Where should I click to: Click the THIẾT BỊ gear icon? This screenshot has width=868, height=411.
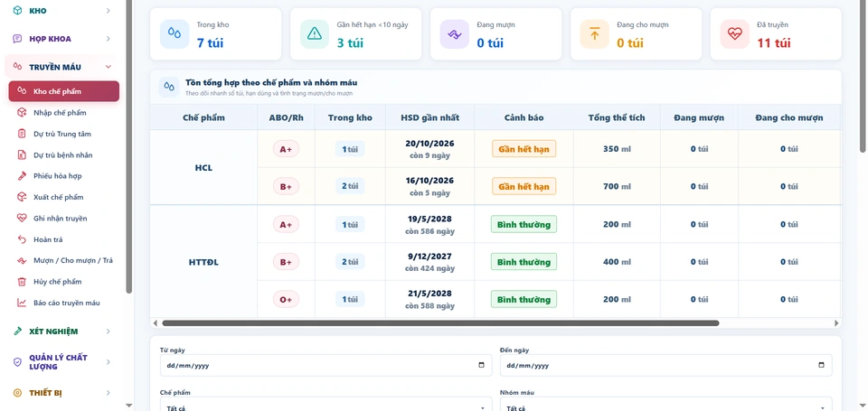pyautogui.click(x=18, y=393)
